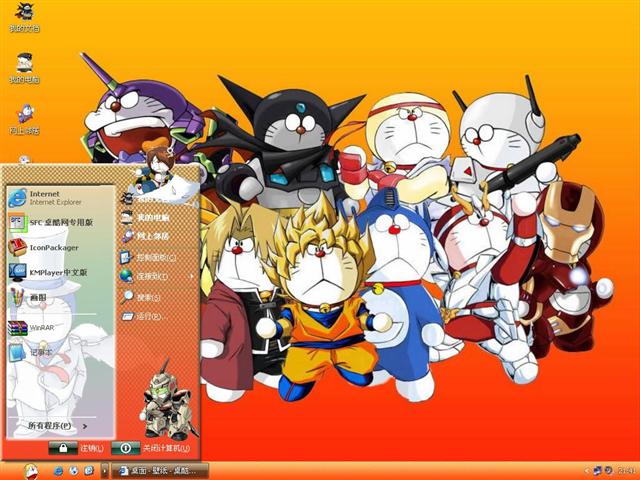This screenshot has height=480, width=640.
Task: Open 记事本 (Notepad) entry
Action: pos(60,352)
